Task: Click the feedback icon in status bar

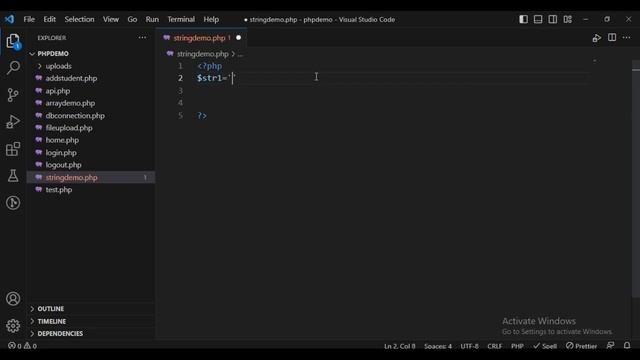Action: tap(610, 345)
